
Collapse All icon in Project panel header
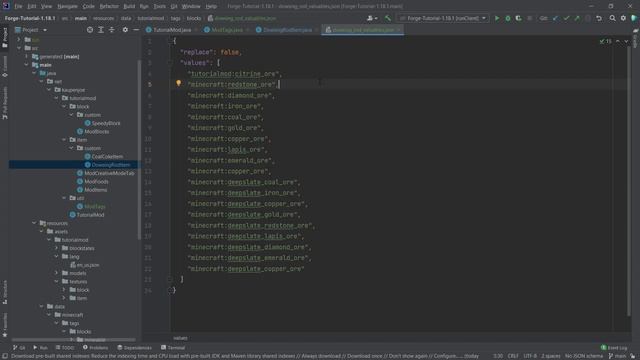coord(111,30)
